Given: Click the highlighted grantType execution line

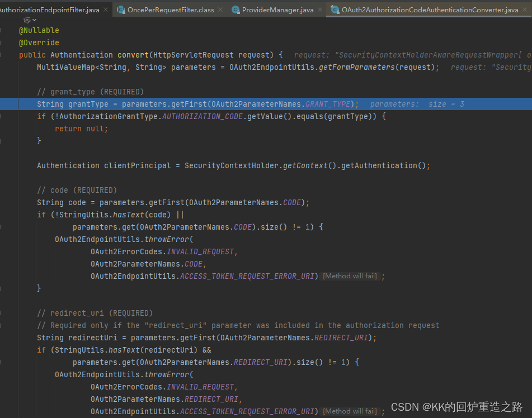Looking at the screenshot, I should (x=168, y=104).
